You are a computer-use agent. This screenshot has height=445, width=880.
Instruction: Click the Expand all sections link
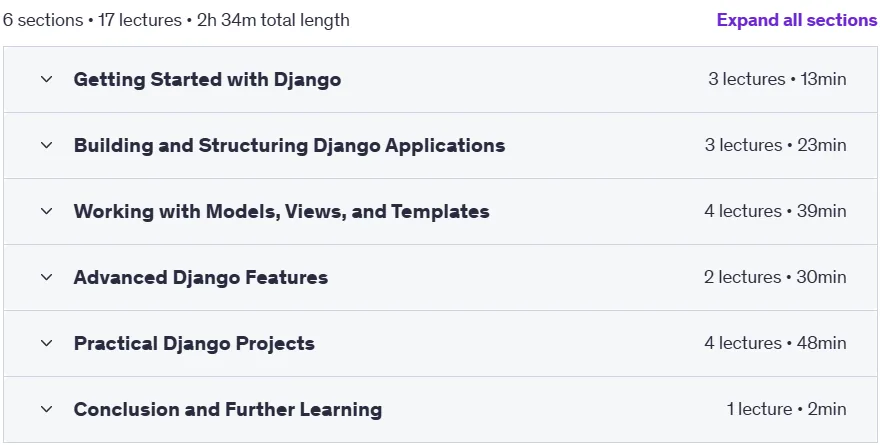click(797, 20)
